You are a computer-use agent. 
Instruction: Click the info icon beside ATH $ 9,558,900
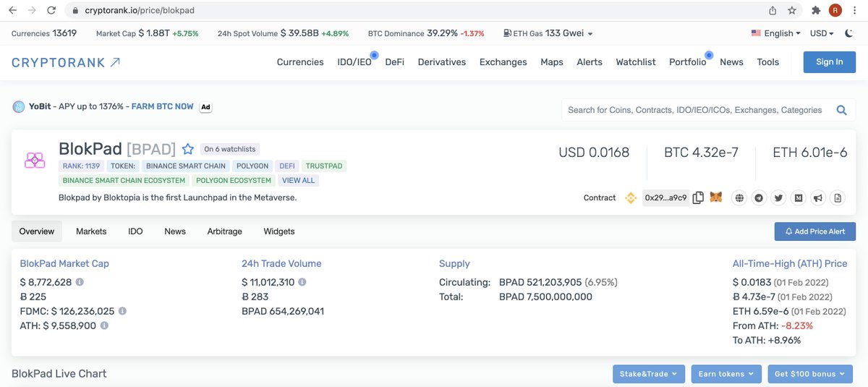tap(104, 326)
